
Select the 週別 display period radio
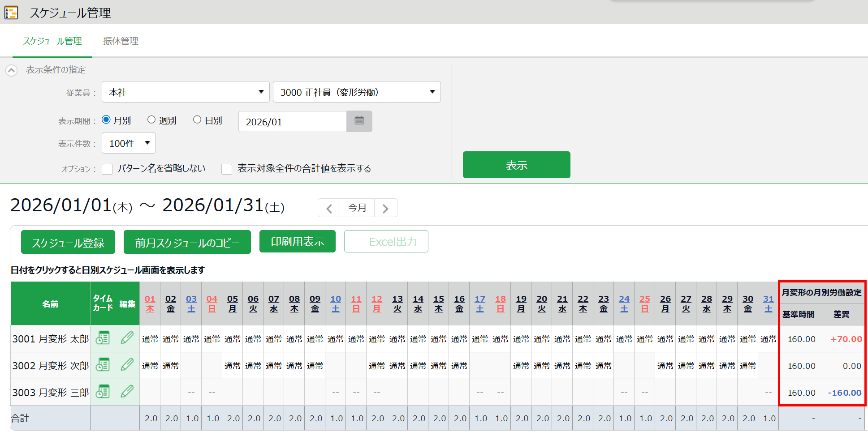tap(151, 120)
